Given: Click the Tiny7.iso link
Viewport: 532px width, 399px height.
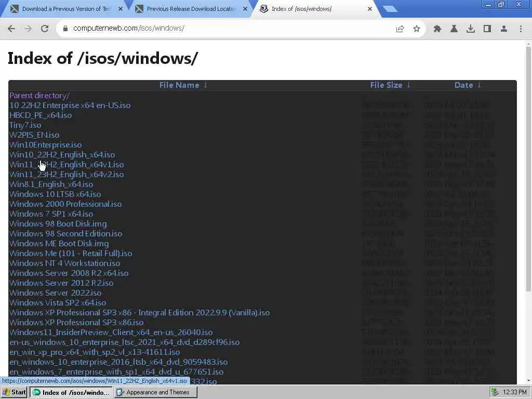Looking at the screenshot, I should click(25, 125).
